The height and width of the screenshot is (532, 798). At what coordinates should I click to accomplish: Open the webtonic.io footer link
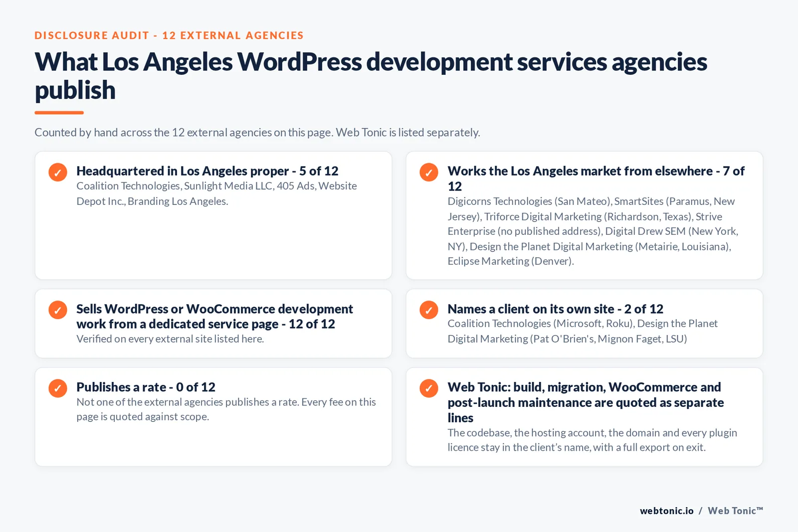(666, 511)
